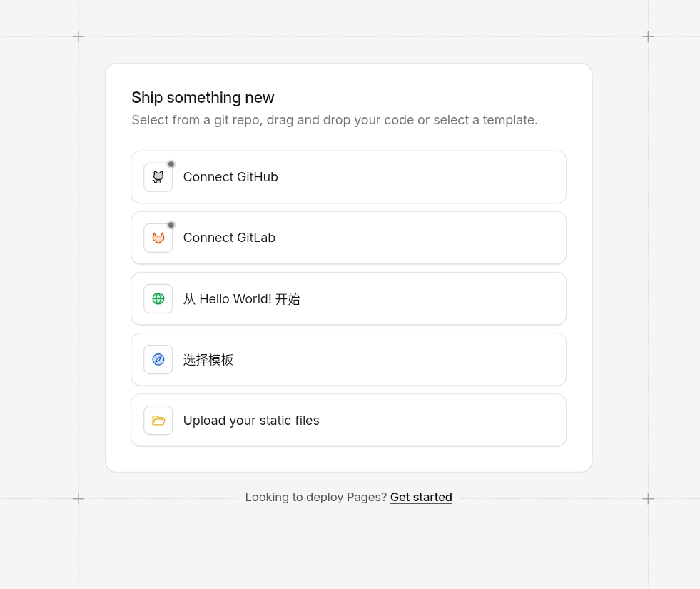This screenshot has height=589, width=700.
Task: Click the blue compass icon
Action: (x=158, y=359)
